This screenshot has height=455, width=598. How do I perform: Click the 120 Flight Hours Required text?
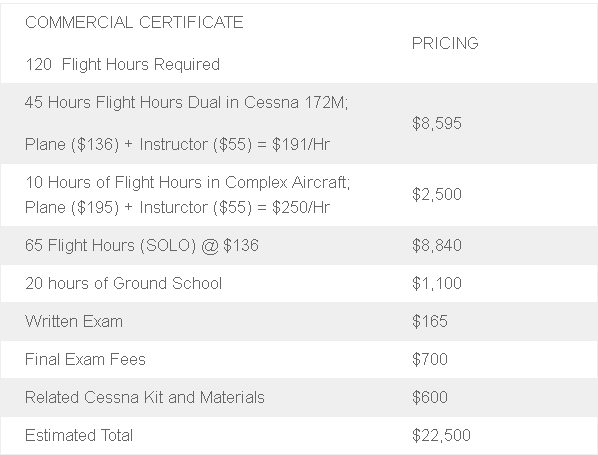(122, 64)
